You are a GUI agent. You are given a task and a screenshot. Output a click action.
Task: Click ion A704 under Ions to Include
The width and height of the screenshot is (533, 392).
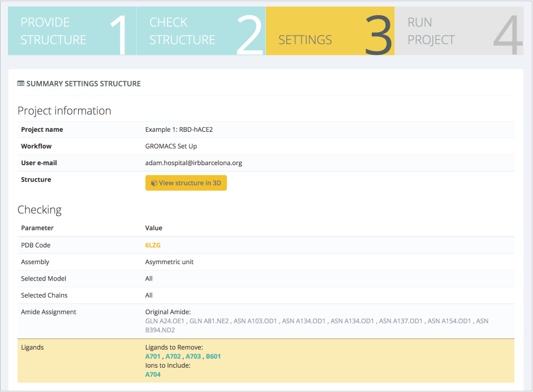[153, 374]
